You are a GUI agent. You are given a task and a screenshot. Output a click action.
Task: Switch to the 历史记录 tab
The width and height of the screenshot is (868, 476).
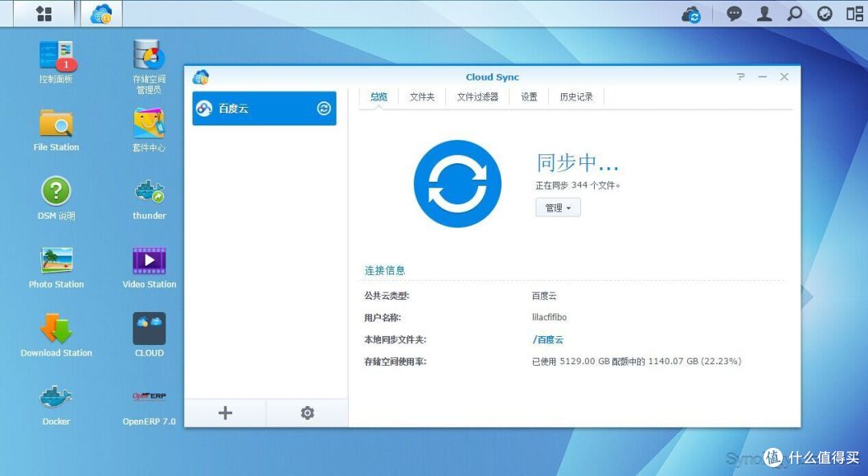(575, 97)
